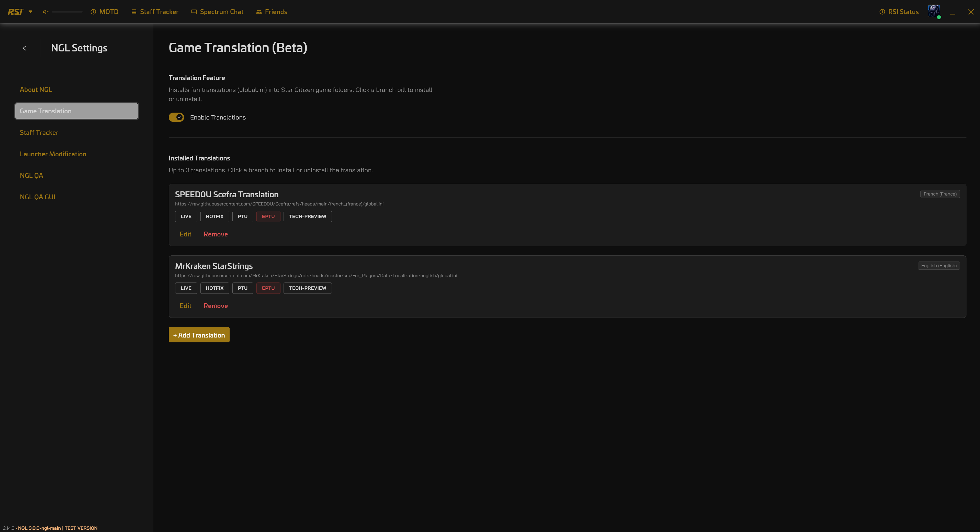Click the RSI logo in the top bar
The height and width of the screenshot is (532, 980).
(x=15, y=12)
